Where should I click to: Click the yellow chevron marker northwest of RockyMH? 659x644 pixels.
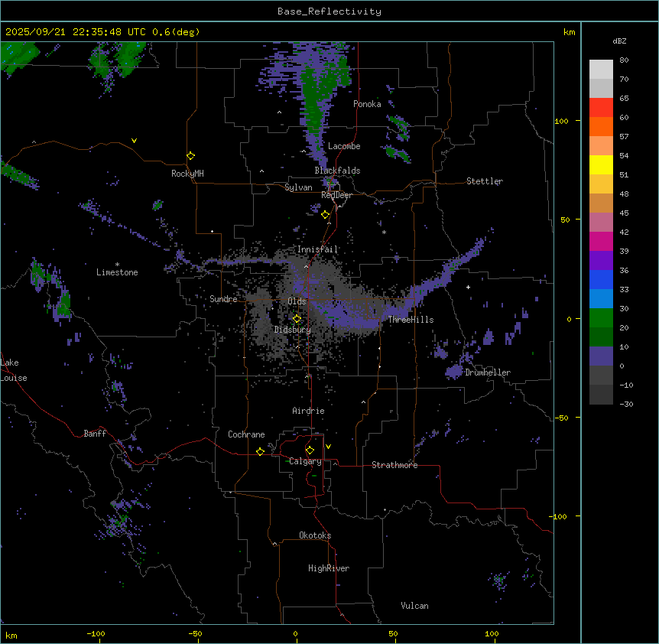pos(135,141)
